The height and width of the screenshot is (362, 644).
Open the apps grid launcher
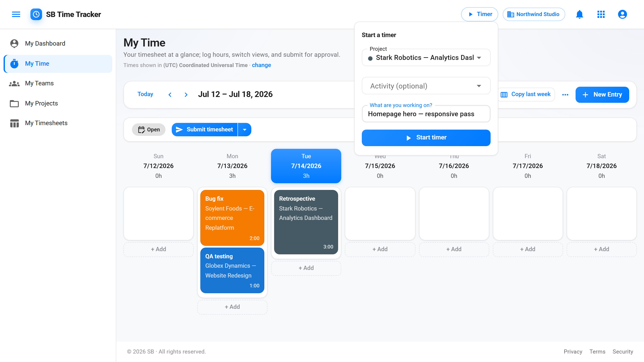[x=601, y=14]
